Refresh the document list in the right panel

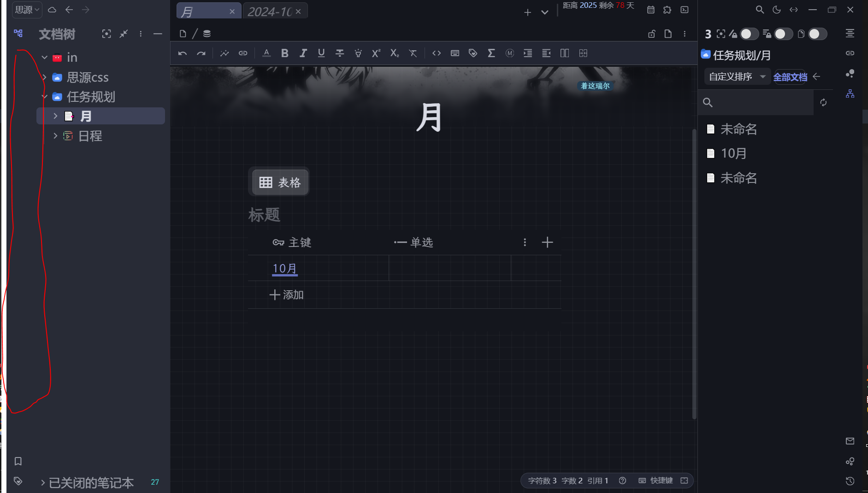(x=823, y=102)
